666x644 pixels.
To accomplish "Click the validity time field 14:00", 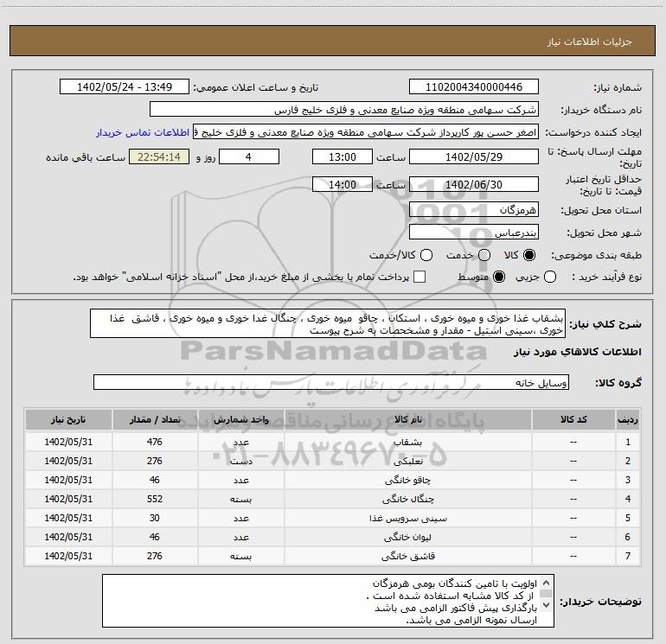I will (343, 184).
